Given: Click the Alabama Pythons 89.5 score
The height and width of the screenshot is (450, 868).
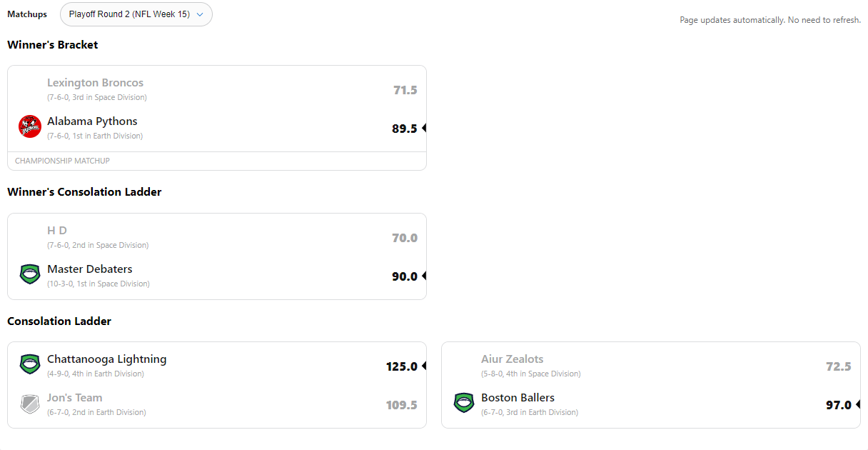Looking at the screenshot, I should (404, 129).
